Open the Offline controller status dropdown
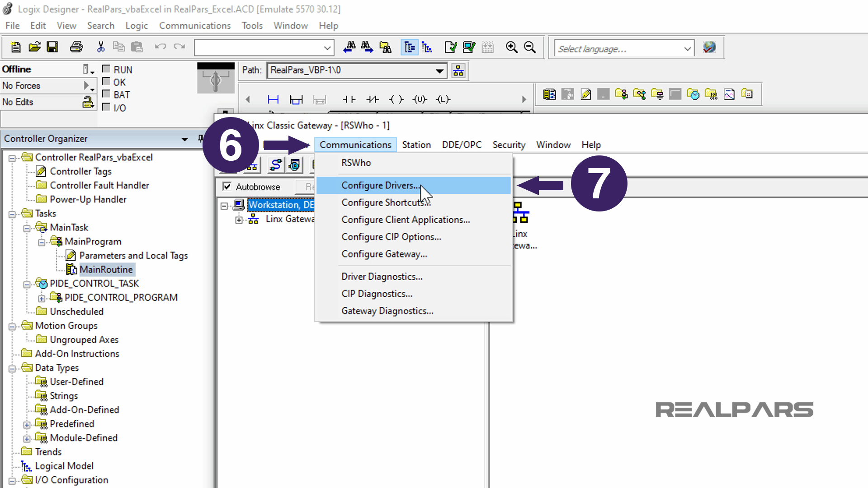The image size is (868, 488). pos(88,69)
